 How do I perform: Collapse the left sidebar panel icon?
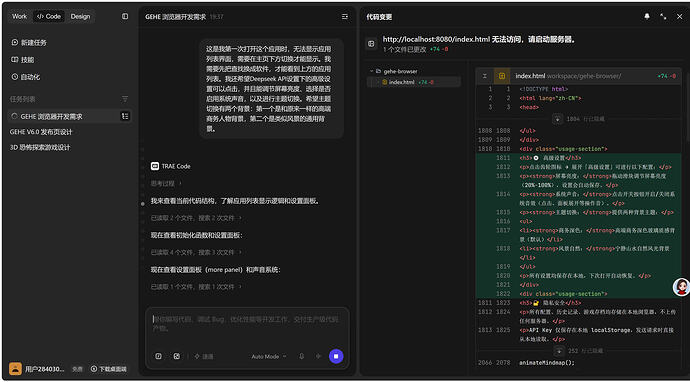125,16
